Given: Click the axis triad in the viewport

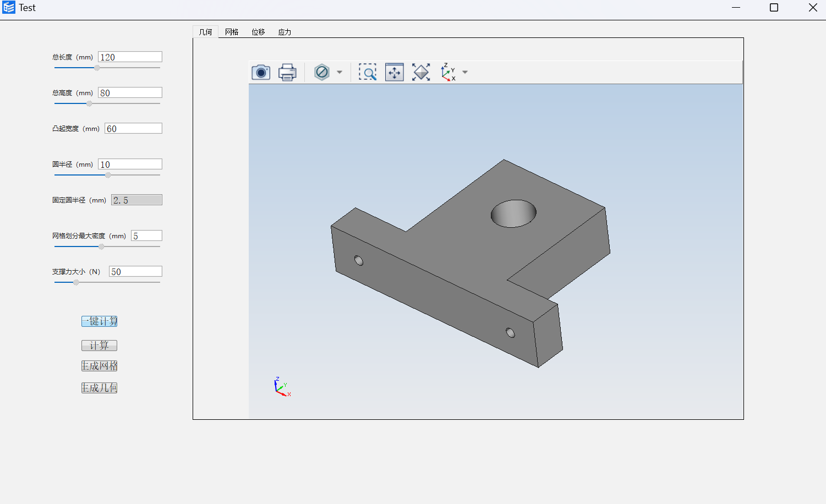Looking at the screenshot, I should pos(282,387).
